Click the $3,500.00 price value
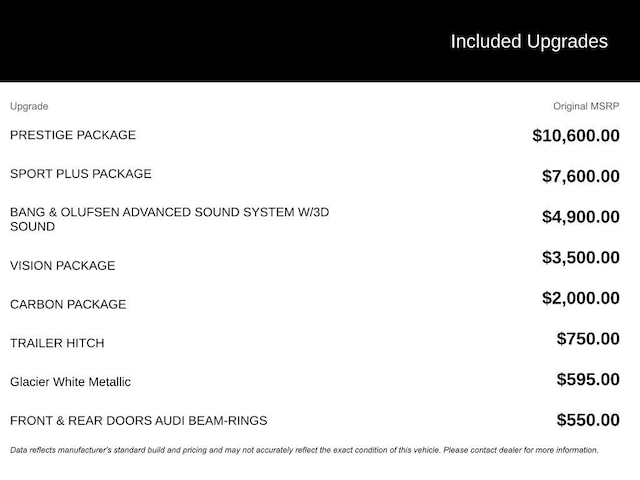 [x=581, y=258]
